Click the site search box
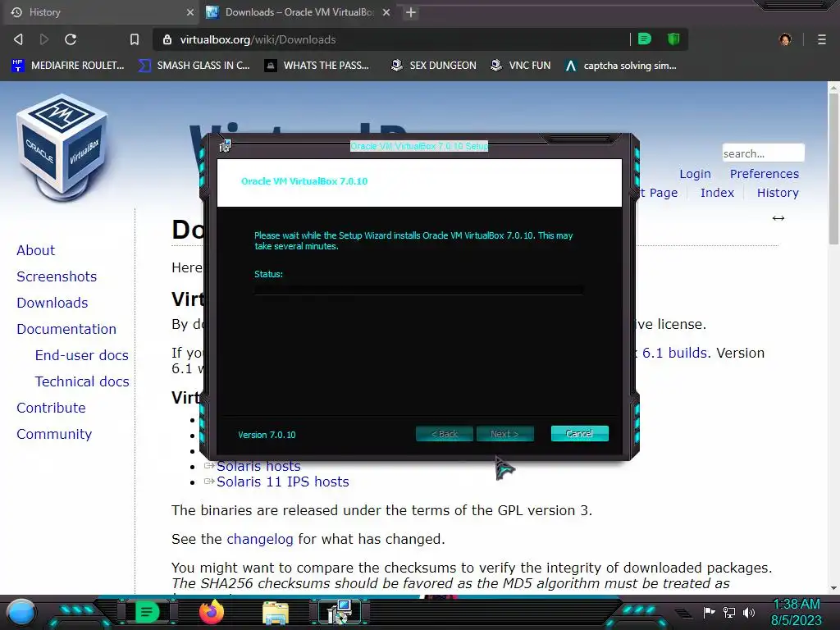 763,153
